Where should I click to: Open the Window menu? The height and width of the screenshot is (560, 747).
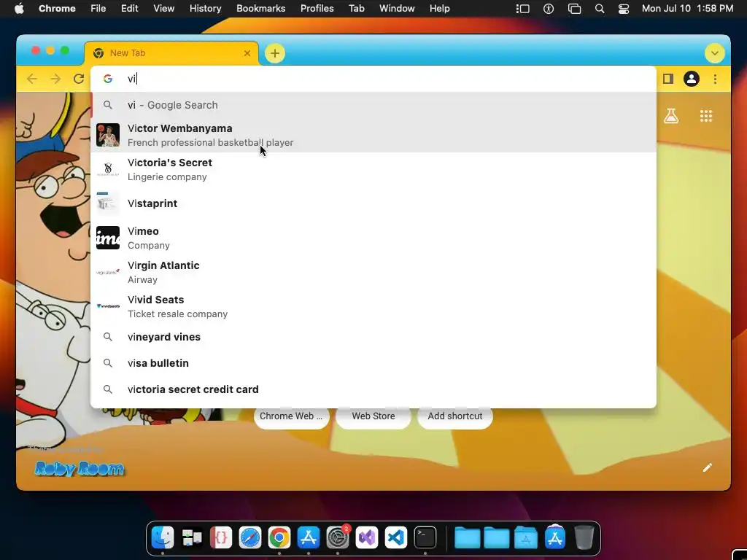pyautogui.click(x=397, y=9)
